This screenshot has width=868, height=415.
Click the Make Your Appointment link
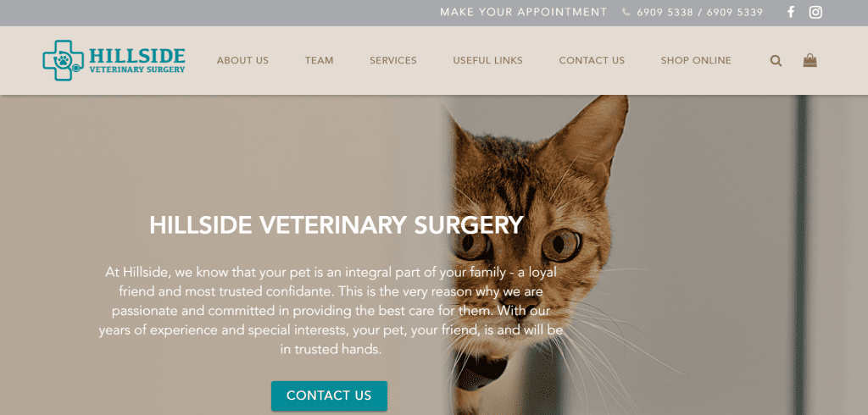(x=524, y=12)
